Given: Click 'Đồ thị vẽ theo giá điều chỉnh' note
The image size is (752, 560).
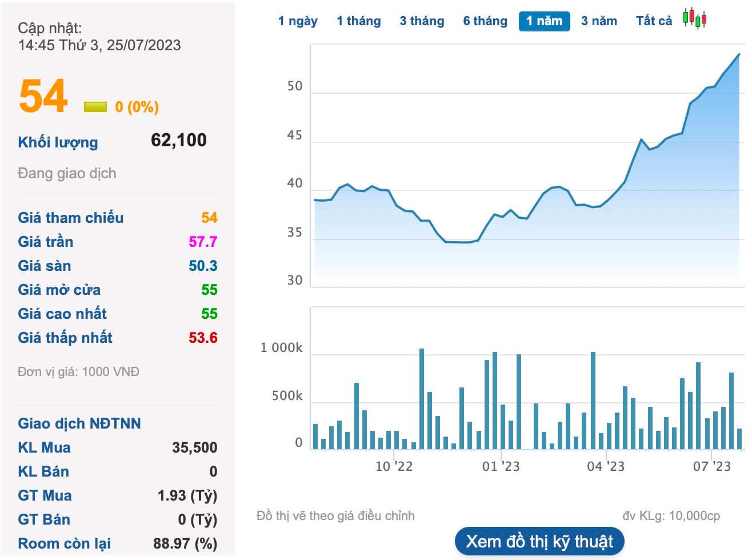Looking at the screenshot, I should [x=335, y=516].
